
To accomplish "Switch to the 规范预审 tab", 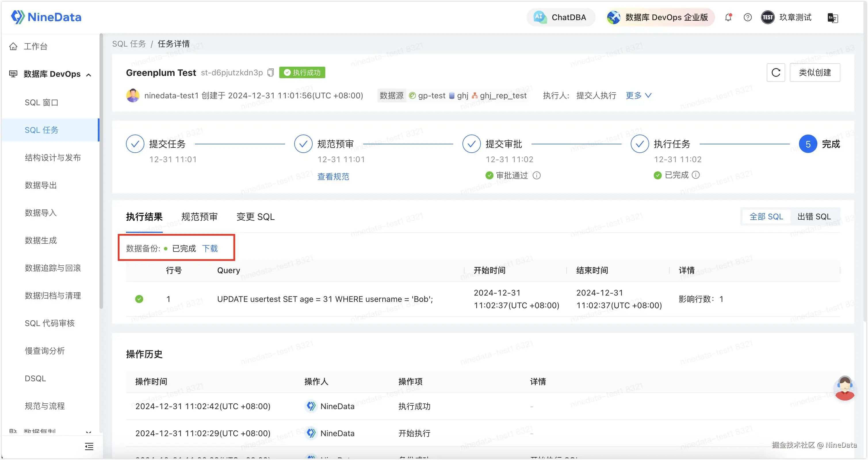I will [x=199, y=217].
